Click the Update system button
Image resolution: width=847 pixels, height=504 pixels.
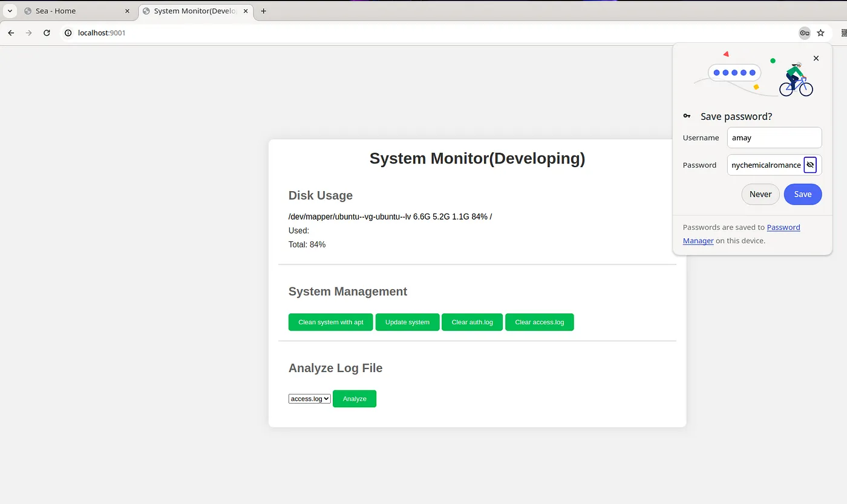click(407, 322)
